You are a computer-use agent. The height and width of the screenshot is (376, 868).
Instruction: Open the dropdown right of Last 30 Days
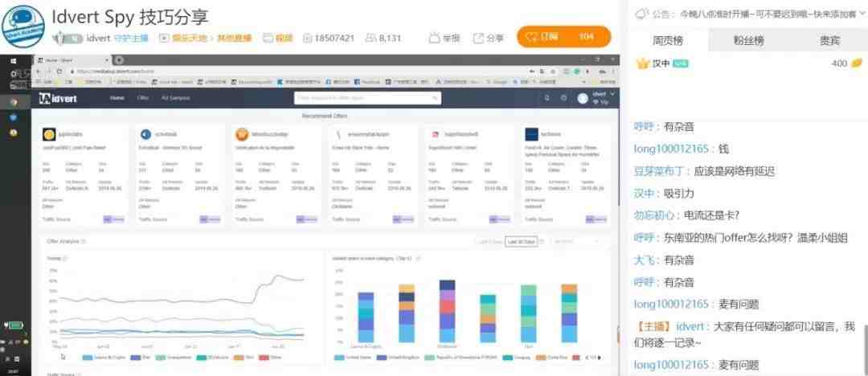click(x=577, y=242)
